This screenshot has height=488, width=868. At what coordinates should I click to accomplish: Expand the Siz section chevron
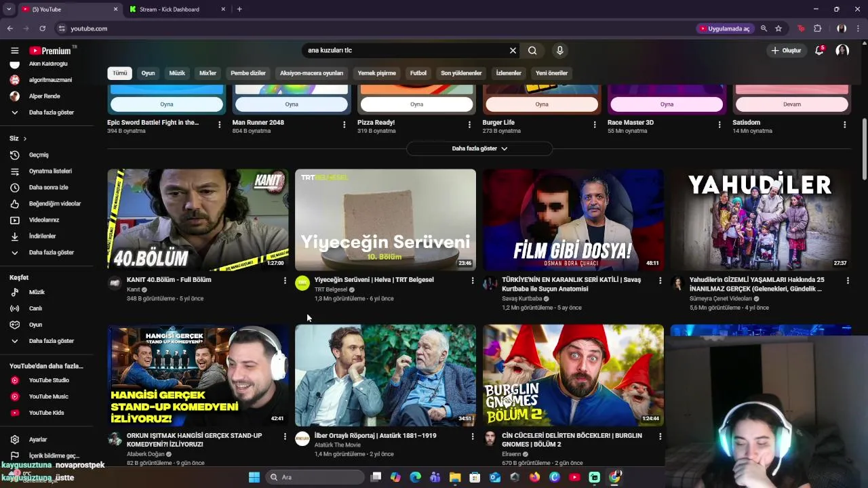[x=24, y=139]
